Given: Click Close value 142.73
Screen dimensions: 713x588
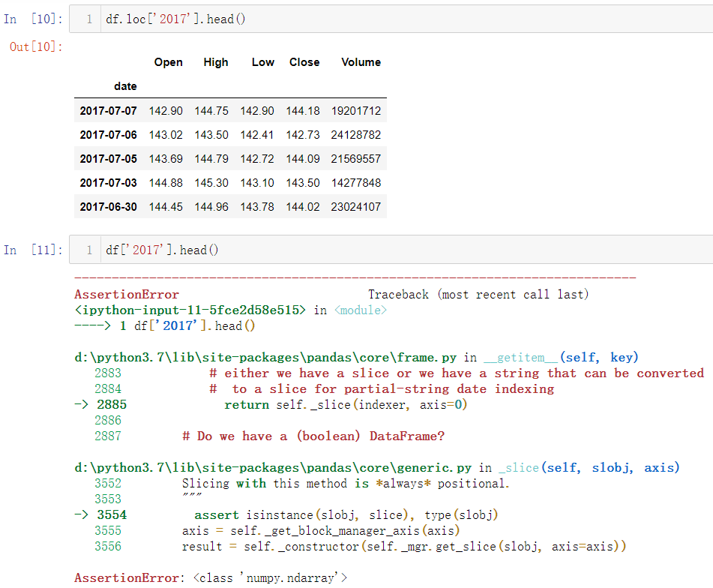Looking at the screenshot, I should pyautogui.click(x=303, y=135).
